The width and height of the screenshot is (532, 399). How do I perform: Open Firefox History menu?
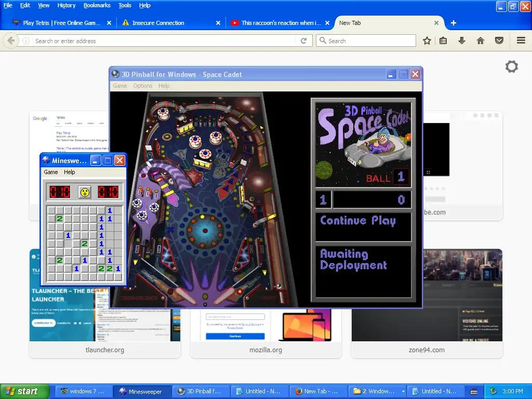click(66, 5)
